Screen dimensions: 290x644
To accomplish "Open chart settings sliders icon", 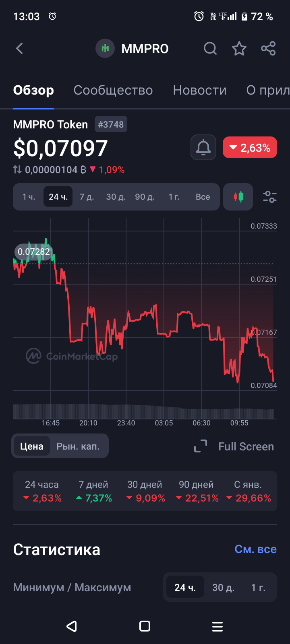I will pyautogui.click(x=269, y=197).
